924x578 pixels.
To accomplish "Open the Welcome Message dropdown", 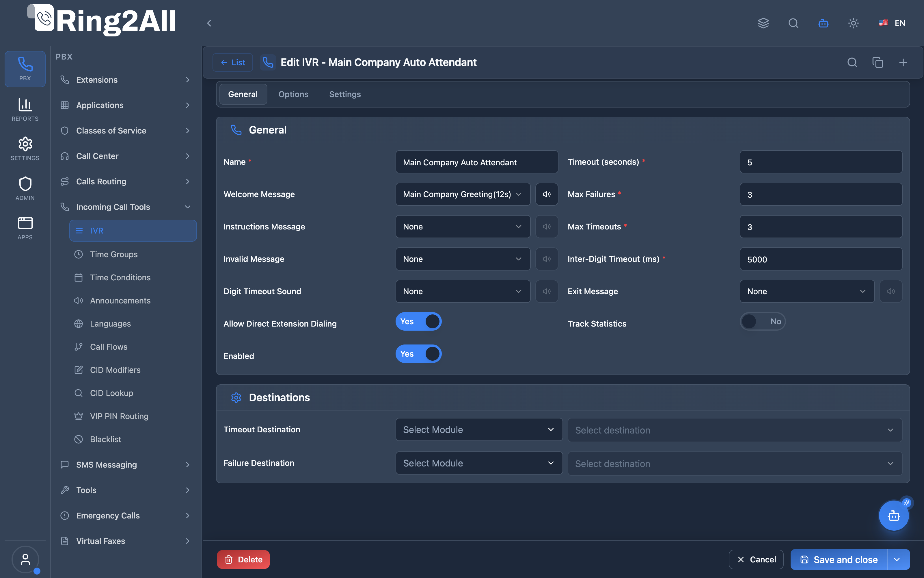I will (463, 194).
